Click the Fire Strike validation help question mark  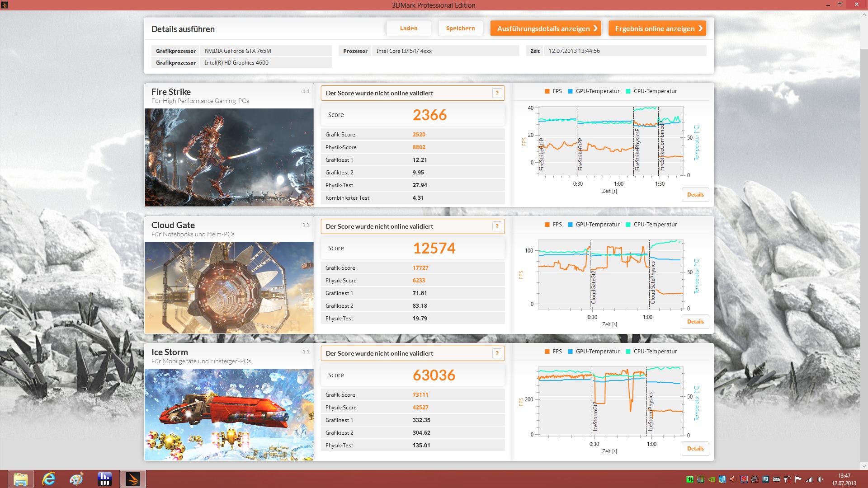pyautogui.click(x=497, y=93)
